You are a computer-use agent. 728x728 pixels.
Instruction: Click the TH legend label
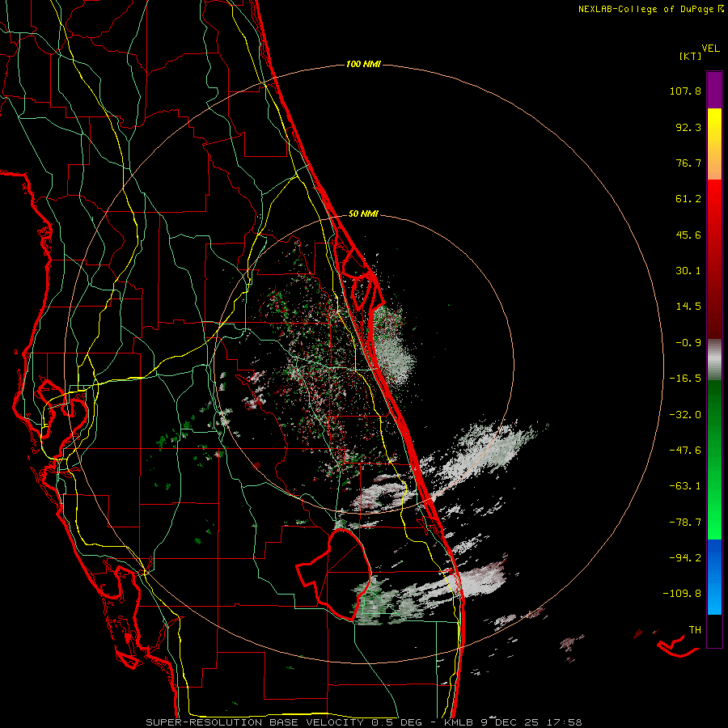click(x=695, y=630)
